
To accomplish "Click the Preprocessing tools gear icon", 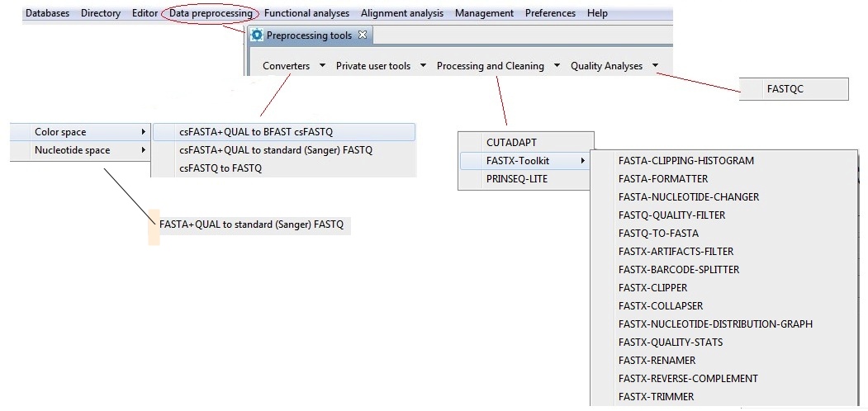I will coord(257,35).
